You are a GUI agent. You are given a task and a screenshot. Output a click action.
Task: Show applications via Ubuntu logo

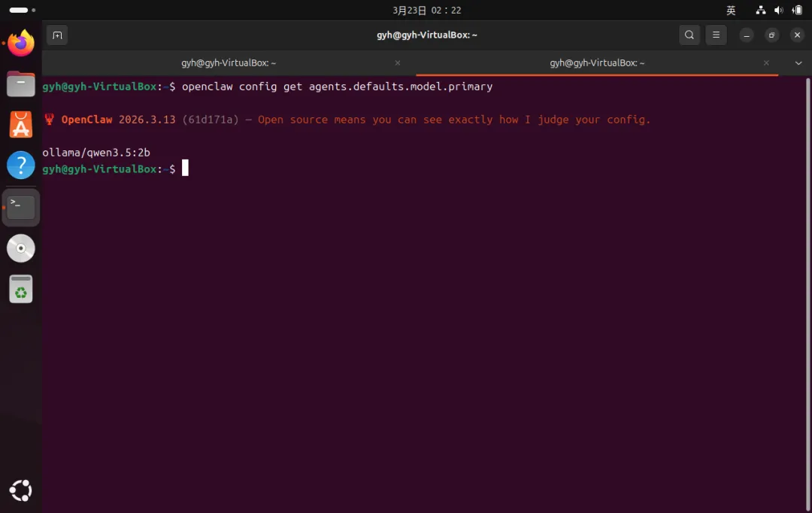coord(21,490)
